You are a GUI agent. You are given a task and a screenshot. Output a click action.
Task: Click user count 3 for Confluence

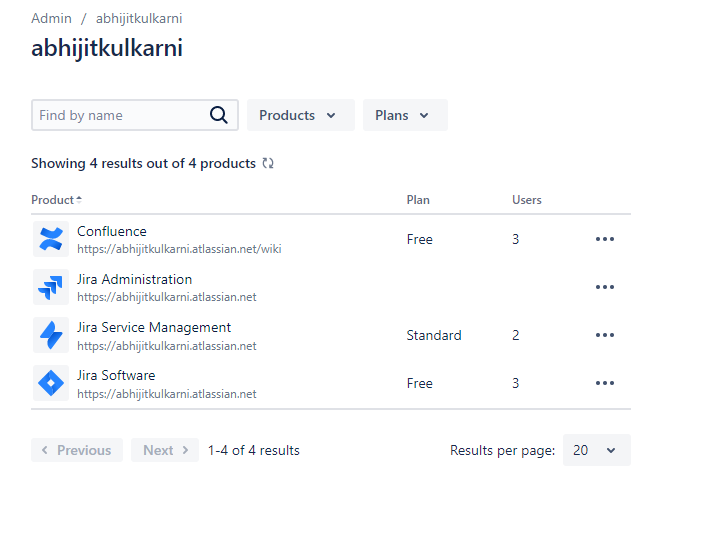(516, 239)
